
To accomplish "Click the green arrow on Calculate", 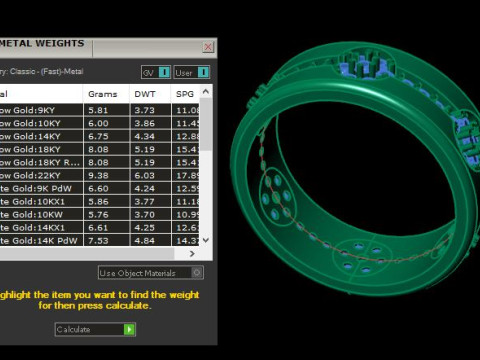I will 129,330.
